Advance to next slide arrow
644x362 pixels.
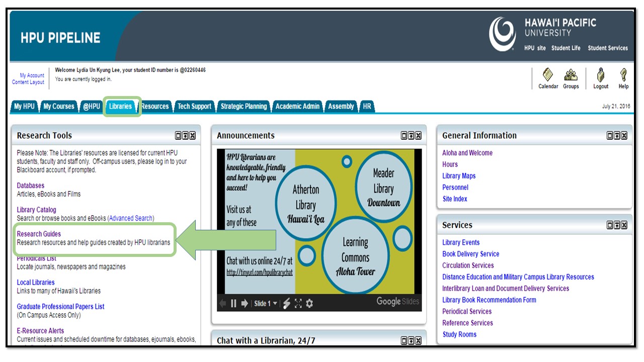245,303
